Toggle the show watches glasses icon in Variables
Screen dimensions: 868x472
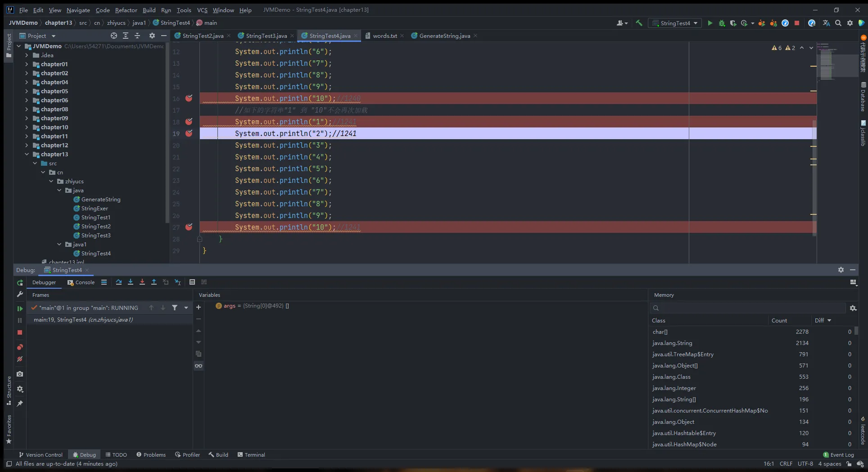tap(199, 366)
